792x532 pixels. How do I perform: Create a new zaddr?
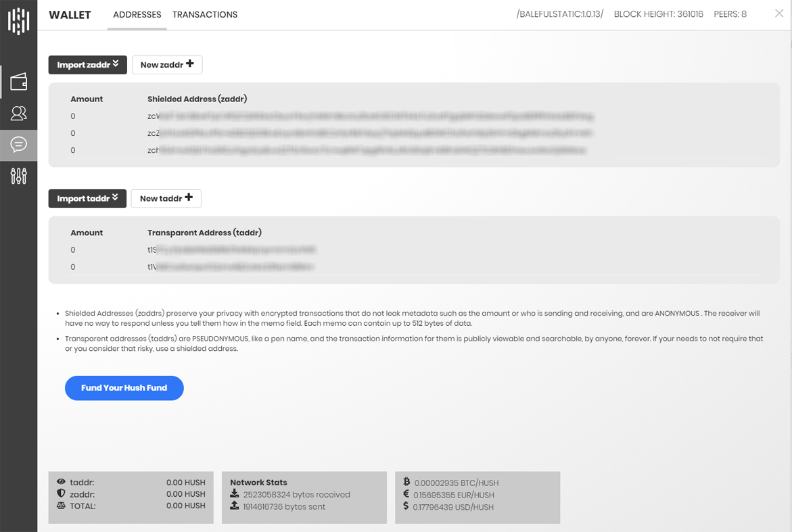tap(167, 65)
